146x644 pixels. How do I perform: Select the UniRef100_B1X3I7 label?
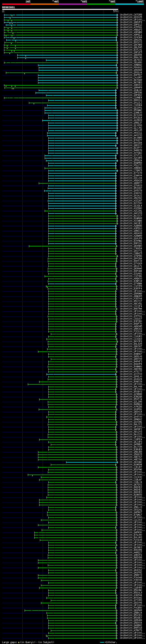click(131, 216)
